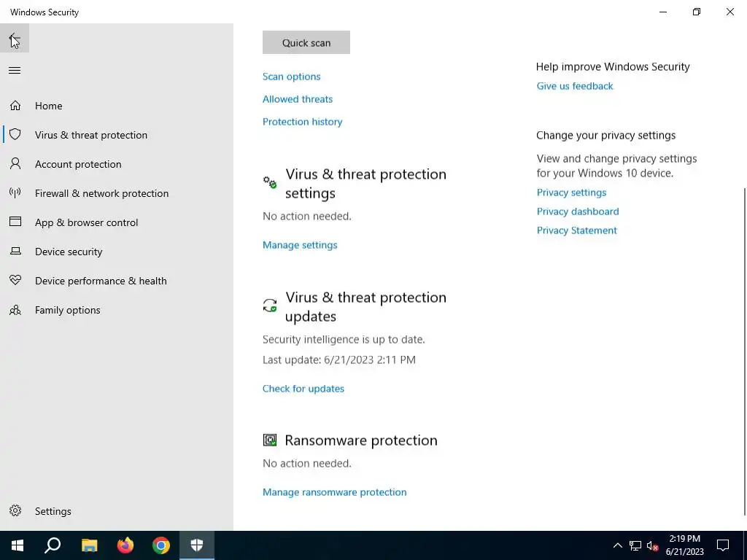Click the muted speaker tray icon
The height and width of the screenshot is (560, 747).
tap(652, 545)
